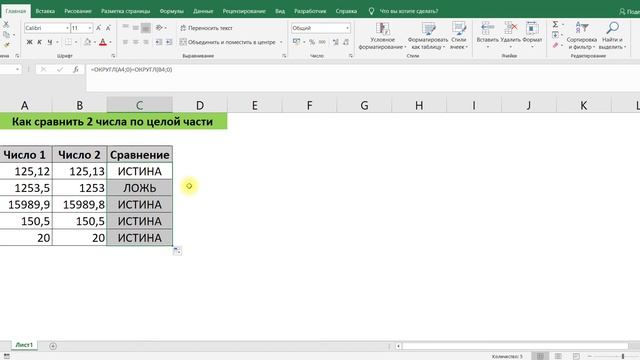Confirm formula entry checkmark icon
640x360 pixels.
click(60, 69)
